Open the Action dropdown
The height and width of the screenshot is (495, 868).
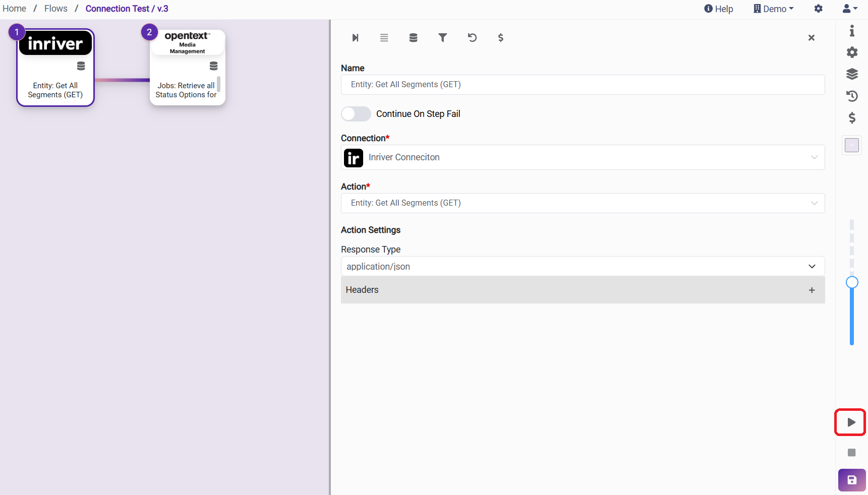583,203
